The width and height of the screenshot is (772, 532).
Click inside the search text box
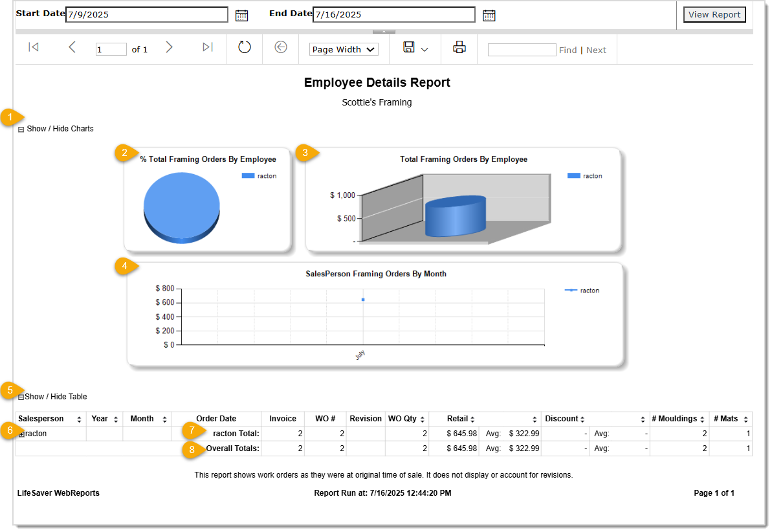tap(522, 49)
